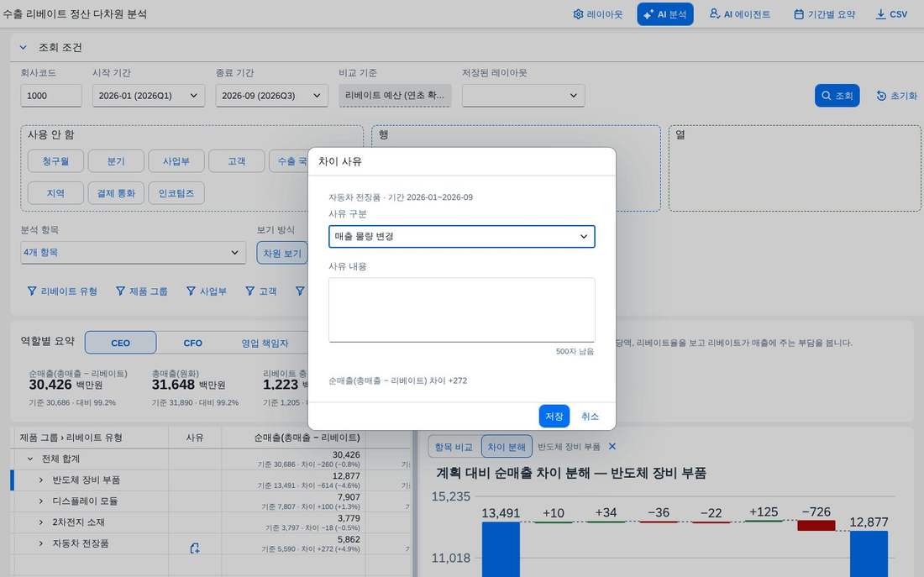The image size is (924, 577).
Task: Switch to the 영업 책임자 role tab
Action: coord(265,343)
